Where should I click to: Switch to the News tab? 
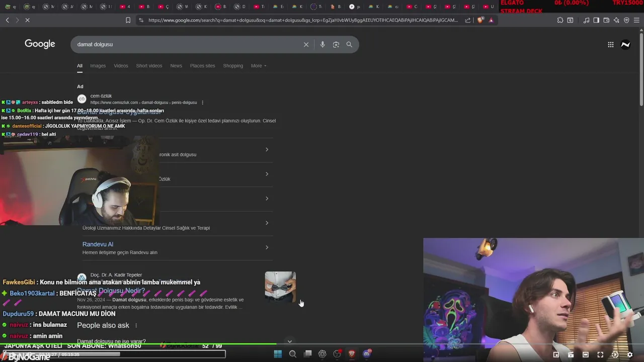pos(176,66)
